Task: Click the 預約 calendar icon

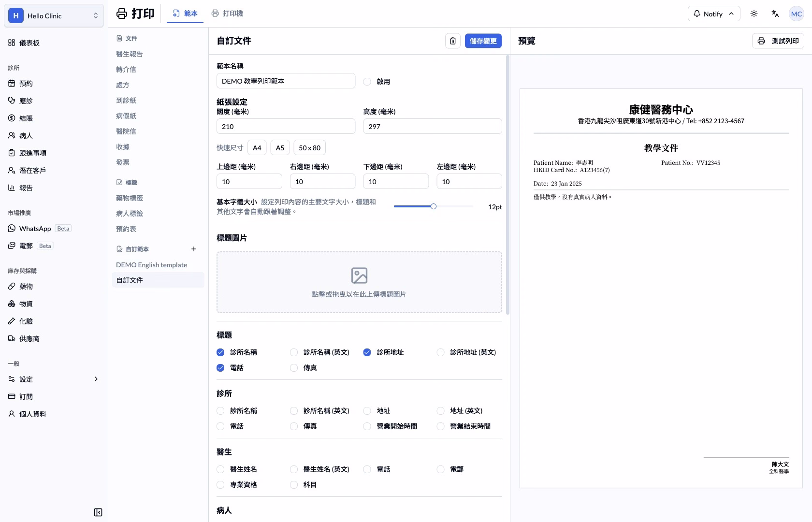Action: click(x=12, y=84)
